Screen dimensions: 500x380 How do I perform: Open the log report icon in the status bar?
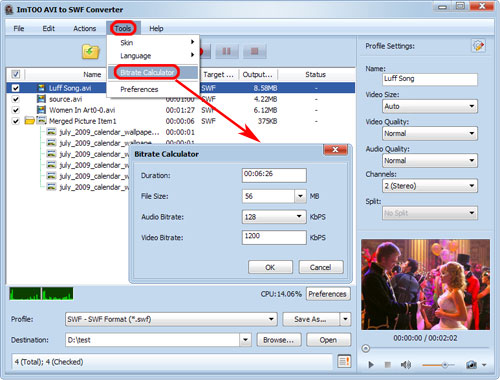pyautogui.click(x=344, y=361)
